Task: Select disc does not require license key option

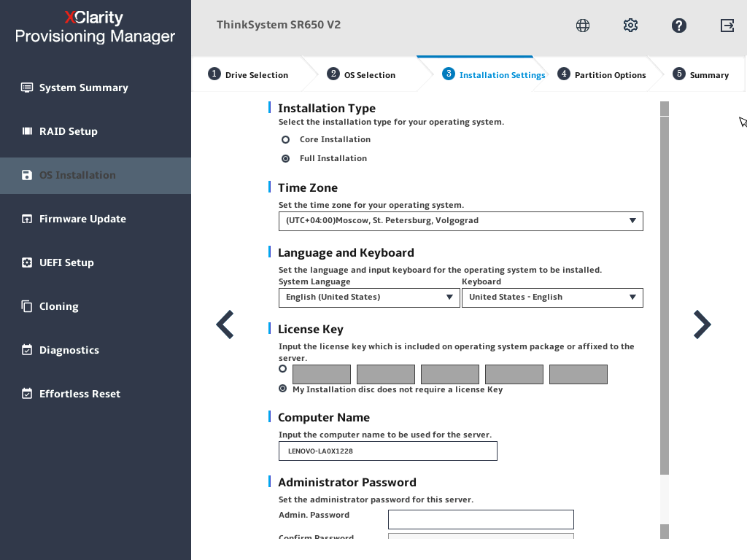Action: (x=282, y=389)
